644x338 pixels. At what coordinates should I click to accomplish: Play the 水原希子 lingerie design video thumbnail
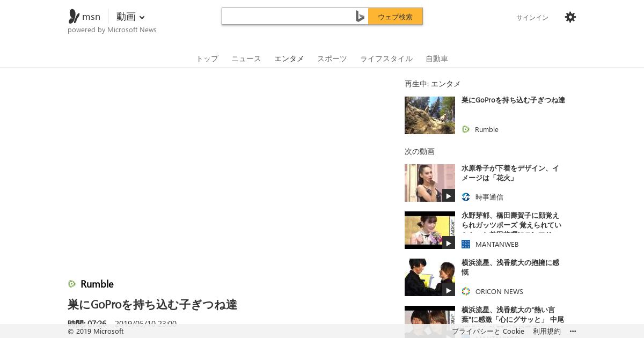coord(430,183)
